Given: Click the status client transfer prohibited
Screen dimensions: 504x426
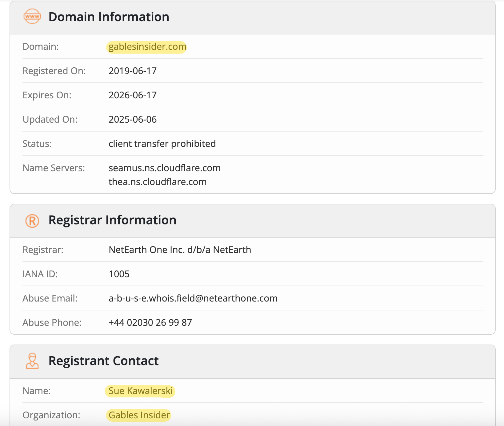Looking at the screenshot, I should click(x=162, y=144).
